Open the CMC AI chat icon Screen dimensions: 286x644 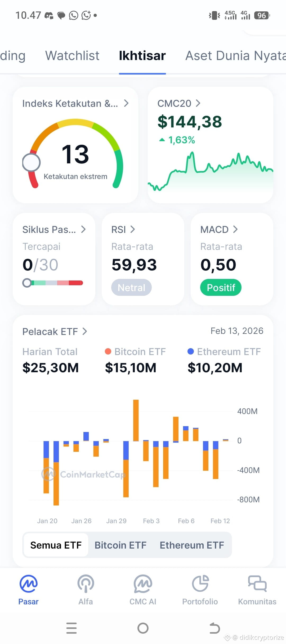(143, 583)
